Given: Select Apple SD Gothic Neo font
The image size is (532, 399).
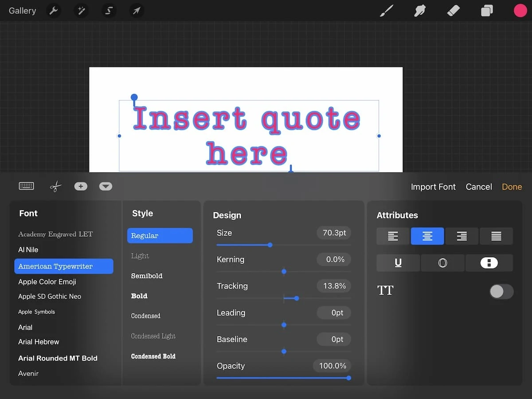Looking at the screenshot, I should (50, 296).
